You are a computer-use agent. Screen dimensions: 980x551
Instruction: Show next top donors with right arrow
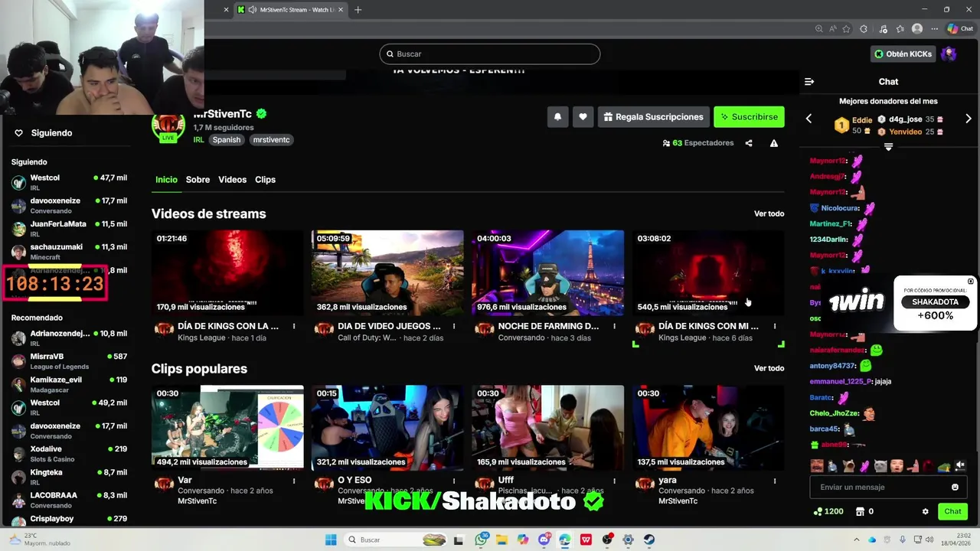969,119
